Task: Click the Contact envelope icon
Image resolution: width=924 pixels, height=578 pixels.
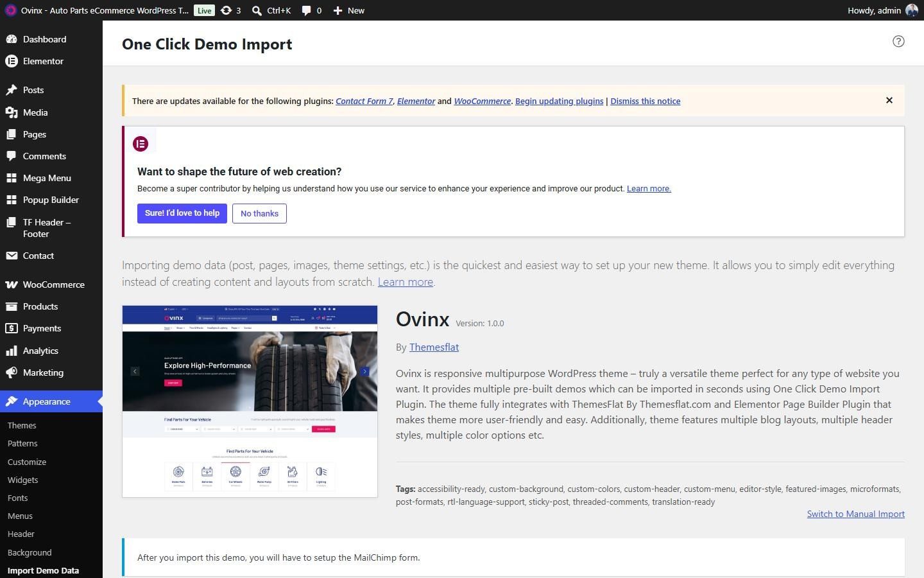Action: point(12,256)
